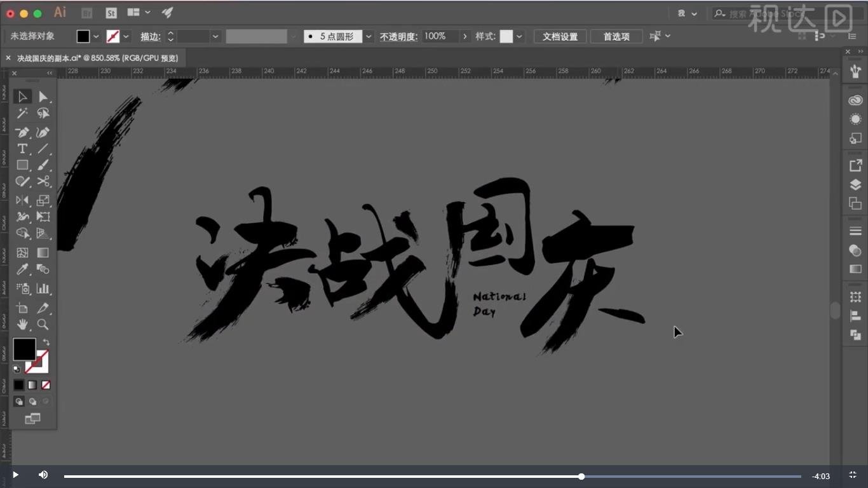Click the stroke weight stepper

point(170,36)
